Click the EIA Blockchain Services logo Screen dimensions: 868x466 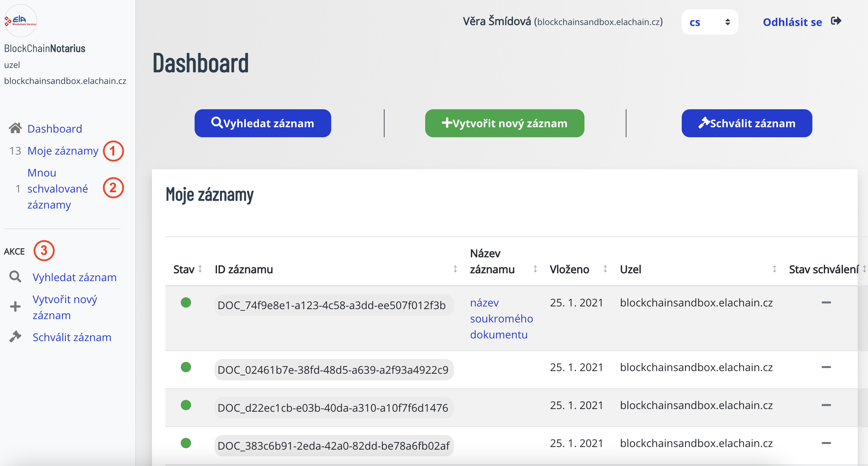[x=20, y=21]
